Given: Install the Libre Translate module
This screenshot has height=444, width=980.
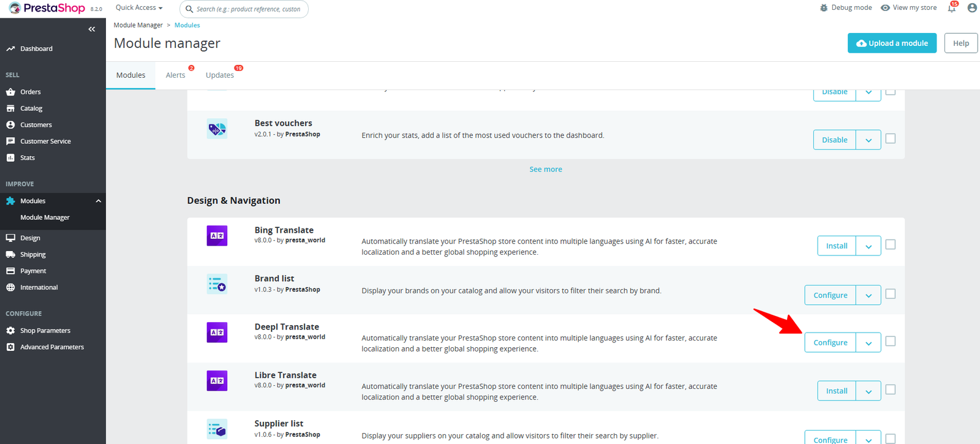Looking at the screenshot, I should (837, 391).
